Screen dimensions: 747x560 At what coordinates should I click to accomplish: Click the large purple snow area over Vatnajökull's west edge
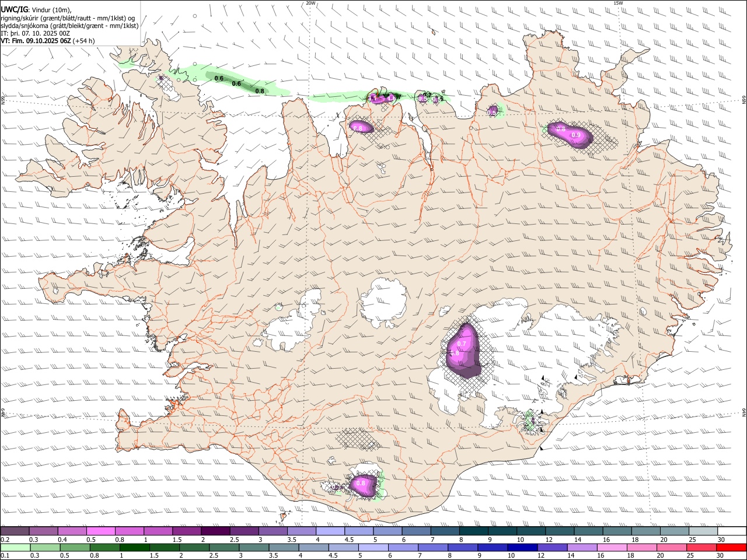tap(463, 351)
